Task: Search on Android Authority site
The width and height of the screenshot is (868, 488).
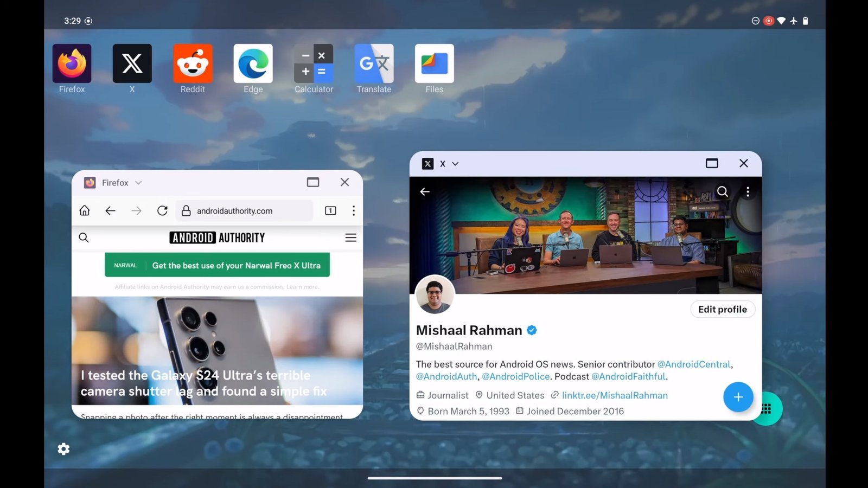Action: coord(84,237)
